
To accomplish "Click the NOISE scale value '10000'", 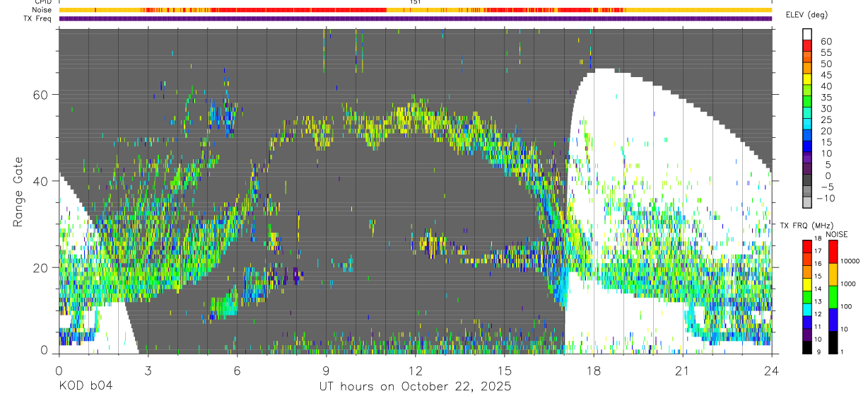I will click(x=850, y=262).
